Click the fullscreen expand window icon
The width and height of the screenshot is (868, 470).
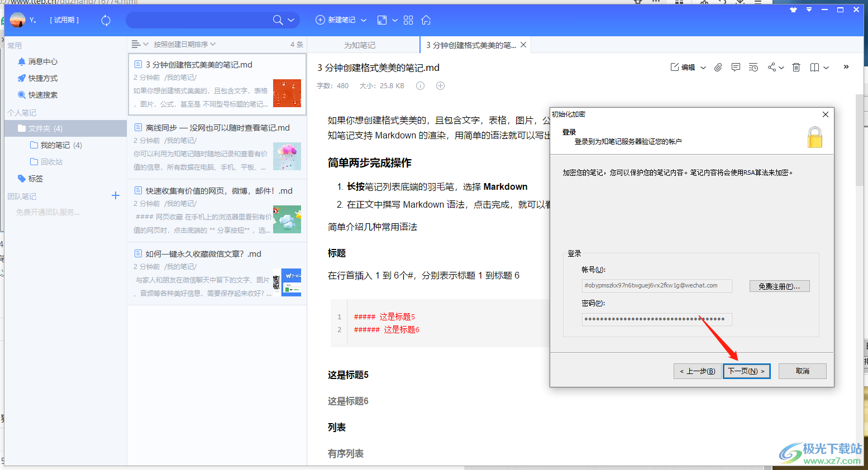pyautogui.click(x=382, y=20)
